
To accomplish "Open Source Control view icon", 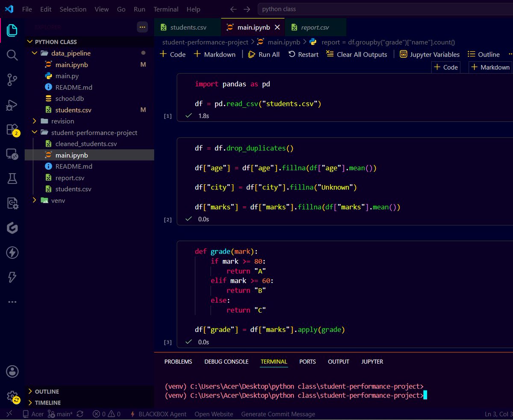I will pos(12,80).
